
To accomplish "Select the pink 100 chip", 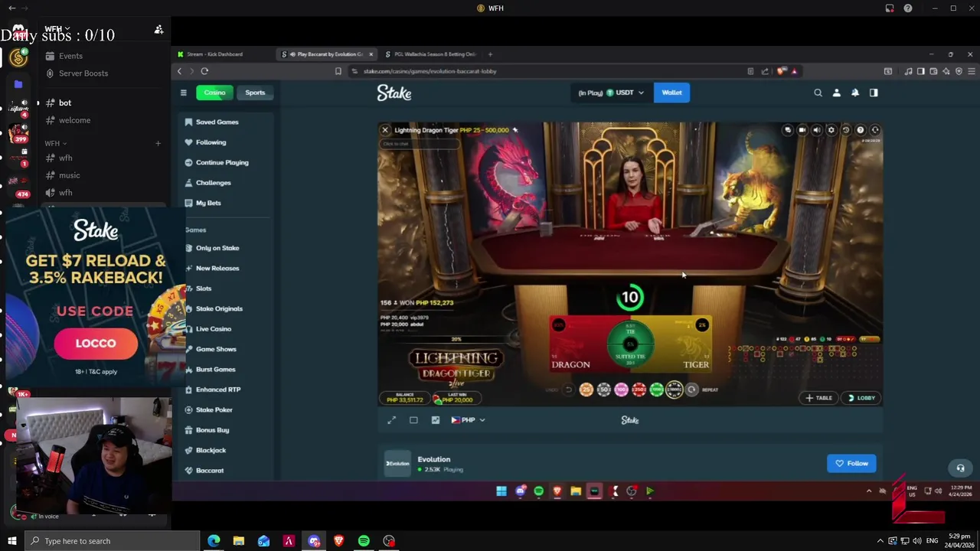I will pos(622,390).
